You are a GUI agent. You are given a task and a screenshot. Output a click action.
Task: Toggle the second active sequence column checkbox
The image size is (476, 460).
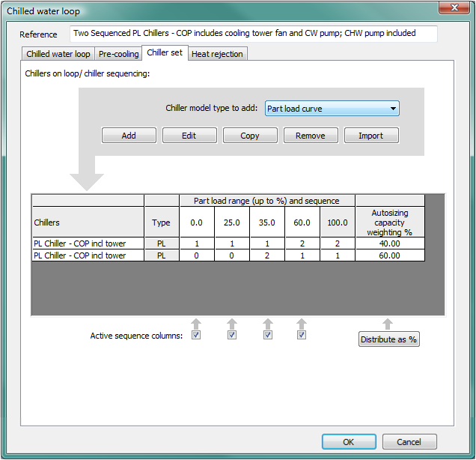pyautogui.click(x=232, y=336)
